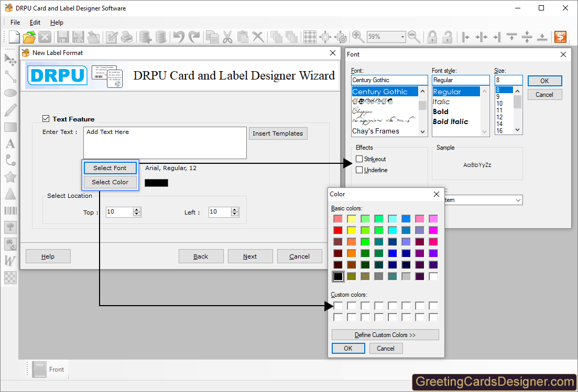Select the Star shape tool
Screen dimensions: 578x392
click(x=10, y=177)
